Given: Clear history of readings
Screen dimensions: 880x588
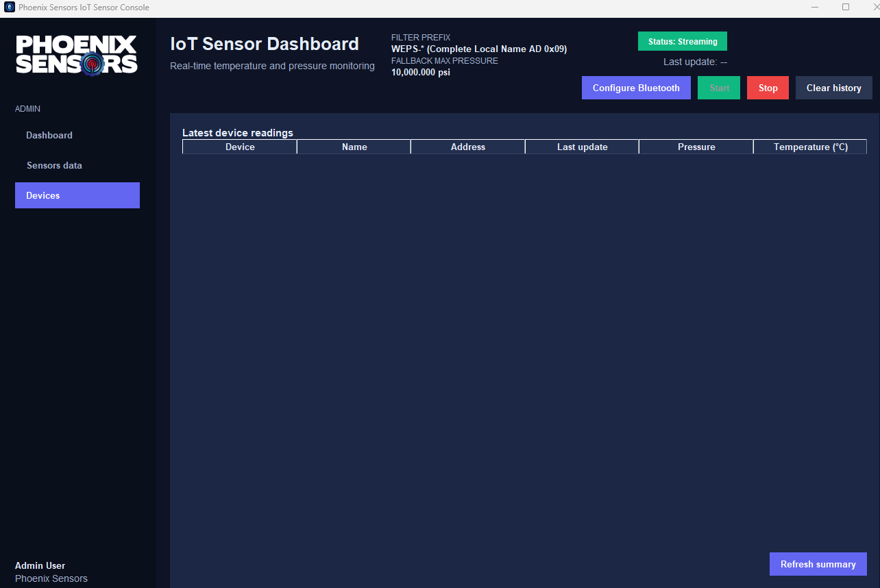Looking at the screenshot, I should (x=833, y=88).
